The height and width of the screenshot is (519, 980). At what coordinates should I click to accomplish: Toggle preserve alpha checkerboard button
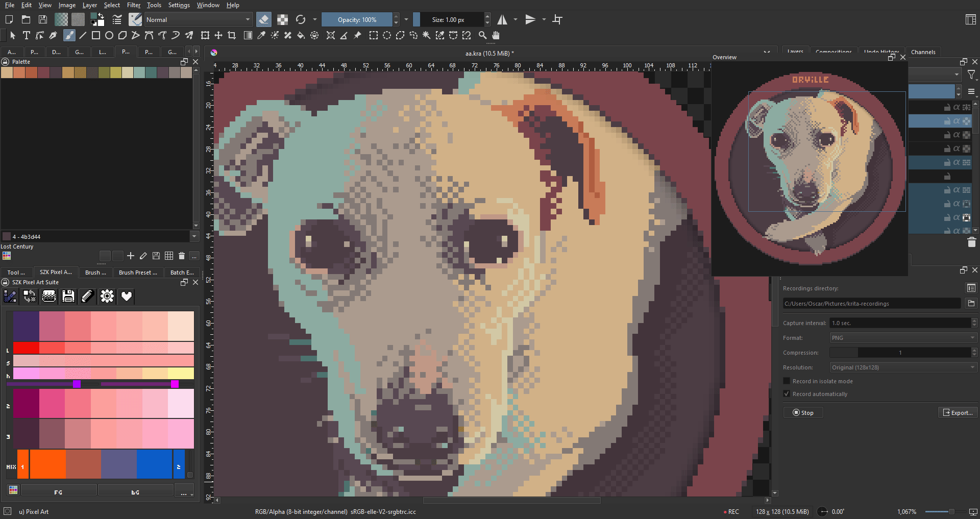tap(282, 19)
